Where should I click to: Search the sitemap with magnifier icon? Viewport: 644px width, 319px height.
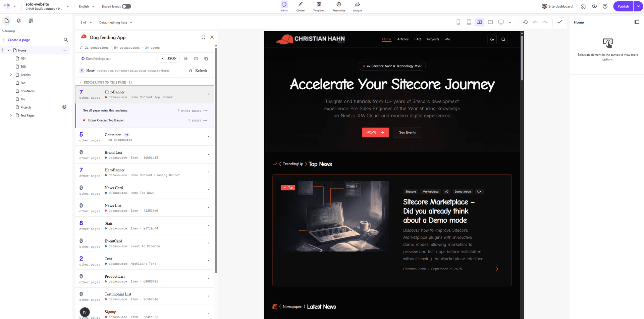tap(66, 40)
